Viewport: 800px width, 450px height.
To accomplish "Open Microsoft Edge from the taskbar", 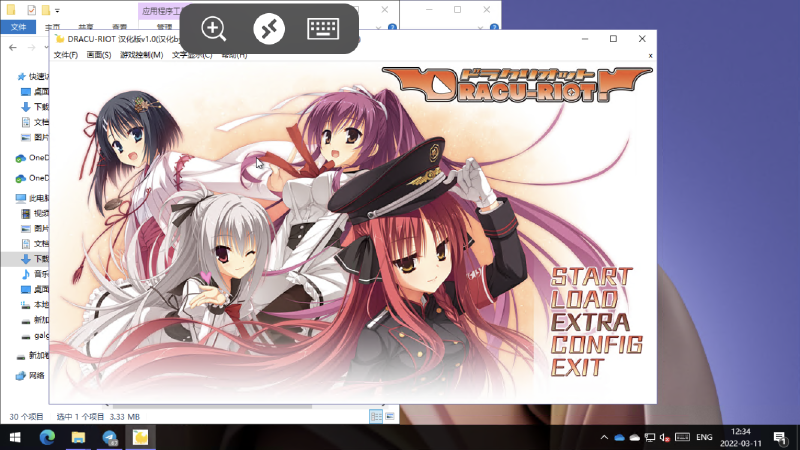I will (47, 437).
